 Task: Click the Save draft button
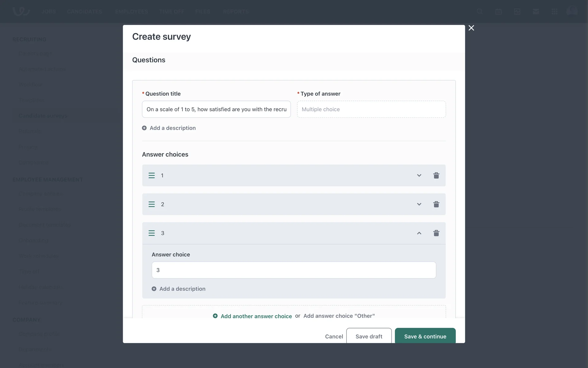pos(369,336)
